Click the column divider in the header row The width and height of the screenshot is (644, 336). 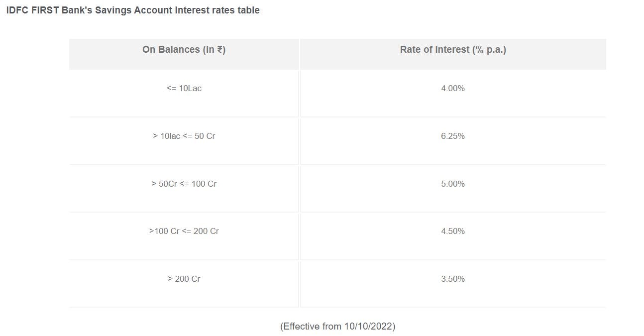coord(300,54)
